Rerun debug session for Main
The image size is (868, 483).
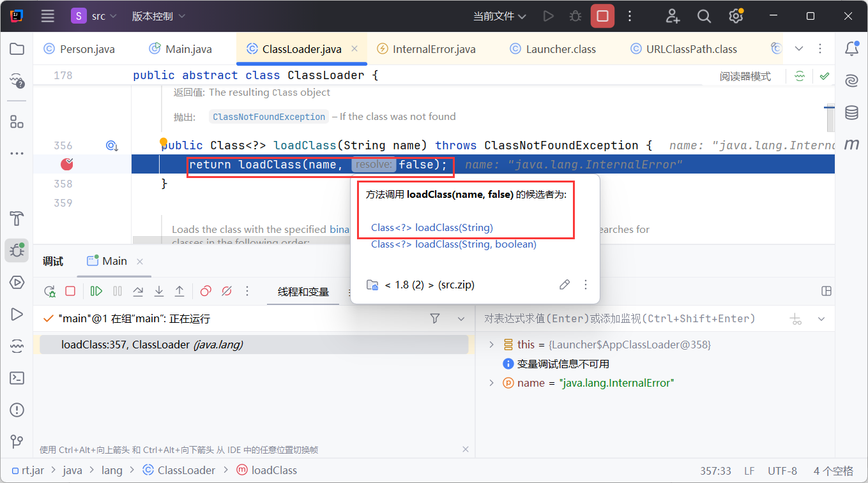coord(50,291)
